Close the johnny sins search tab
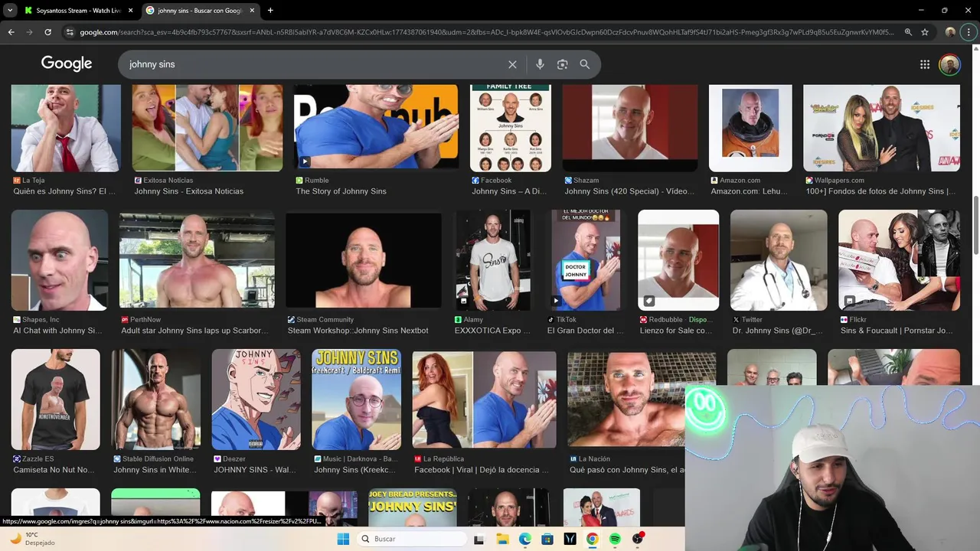The width and height of the screenshot is (980, 551). [252, 11]
